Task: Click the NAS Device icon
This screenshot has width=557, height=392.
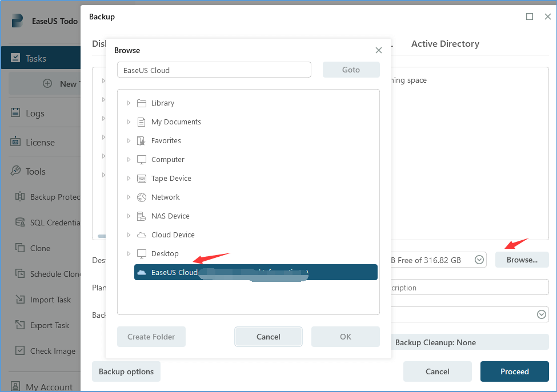Action: pyautogui.click(x=142, y=216)
